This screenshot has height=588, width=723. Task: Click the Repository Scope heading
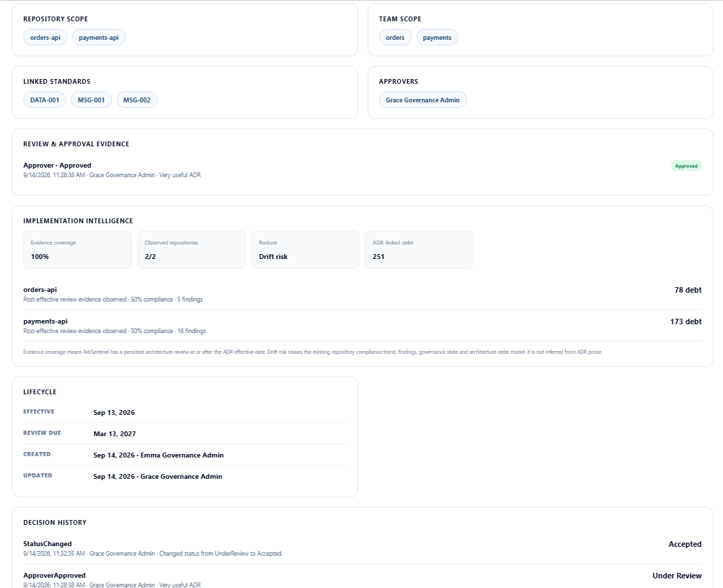[56, 19]
